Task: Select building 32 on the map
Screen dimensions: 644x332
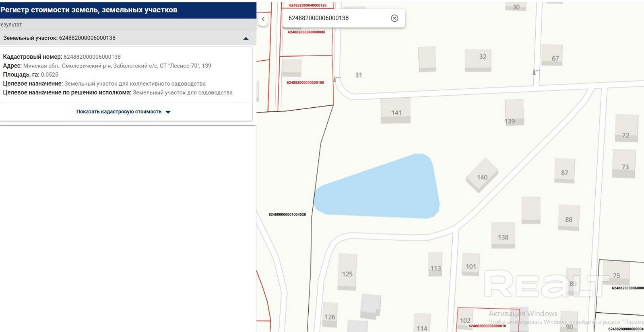Action: click(x=478, y=59)
